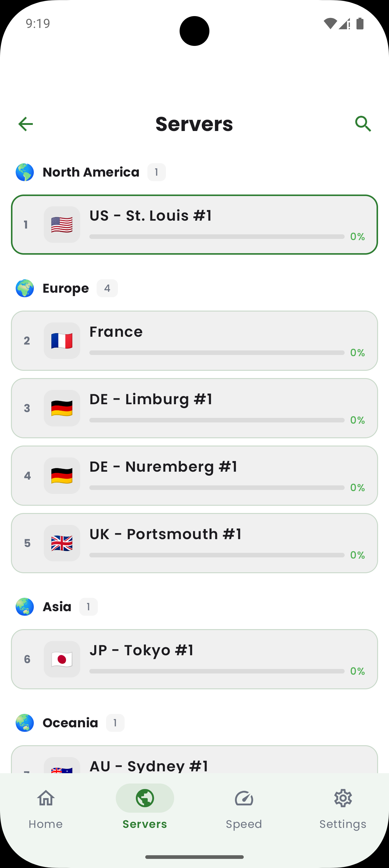This screenshot has height=868, width=389.
Task: Open server search magnifier icon
Action: 363,124
